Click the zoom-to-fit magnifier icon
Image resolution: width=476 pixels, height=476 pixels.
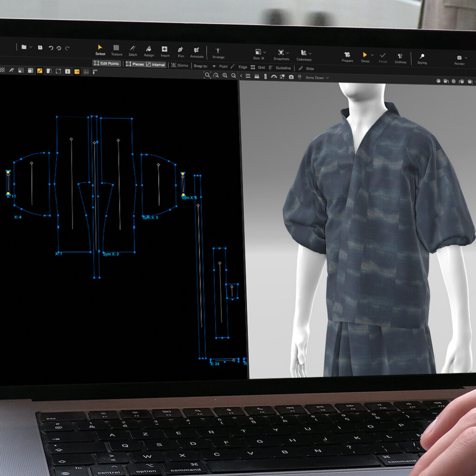click(207, 75)
